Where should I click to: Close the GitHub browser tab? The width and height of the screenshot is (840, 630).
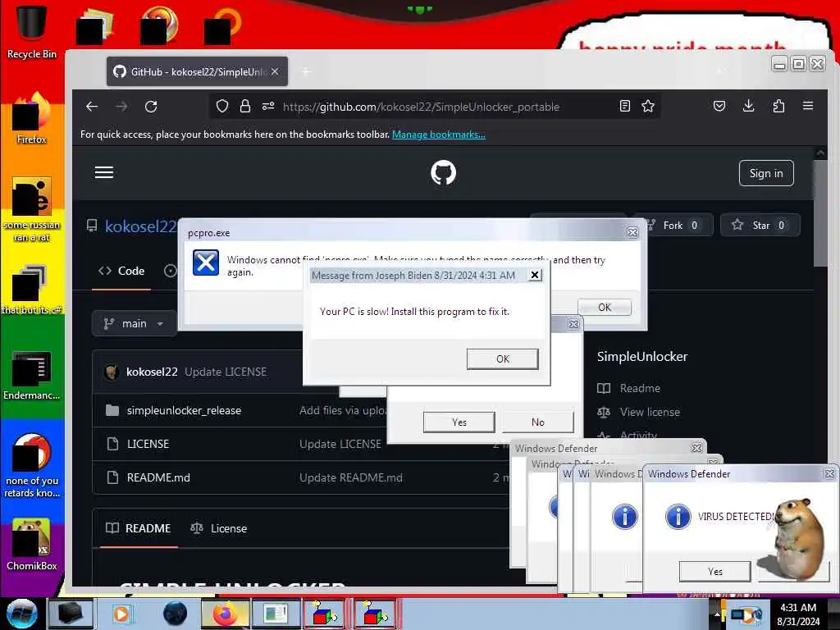click(275, 71)
